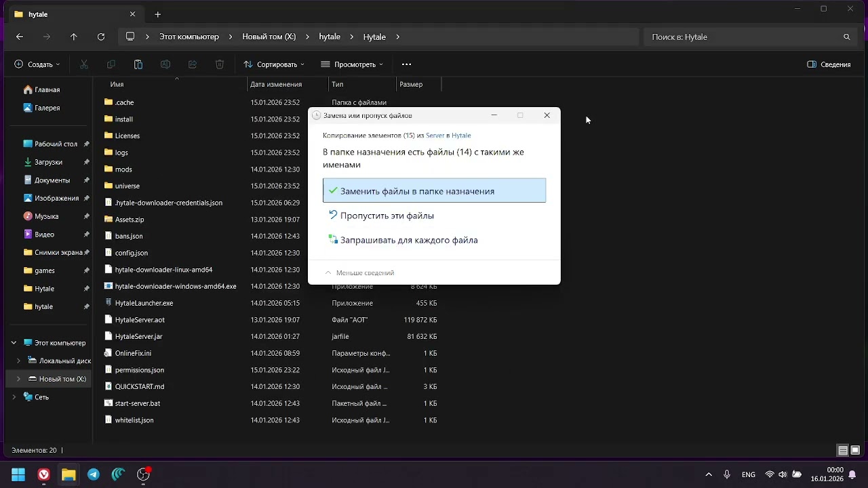Close the hytale tab
This screenshot has height=488, width=868.
[133, 14]
